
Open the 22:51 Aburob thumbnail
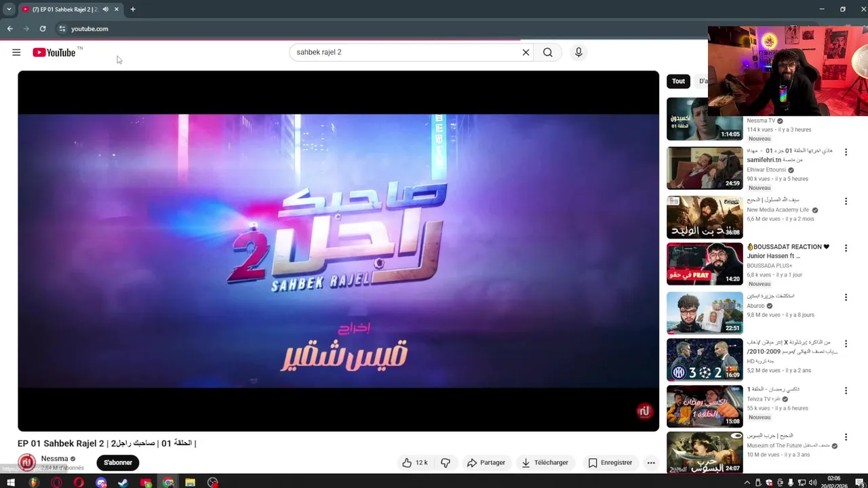click(705, 313)
